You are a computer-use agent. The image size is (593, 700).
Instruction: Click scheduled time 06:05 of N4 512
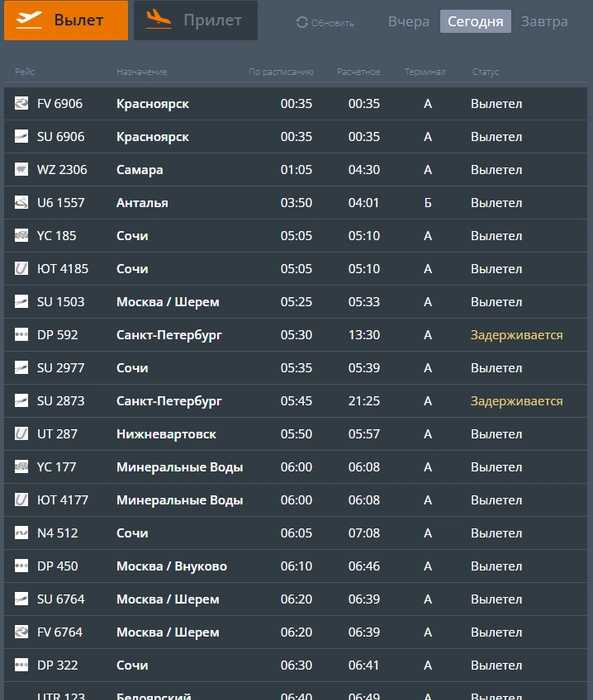click(296, 533)
